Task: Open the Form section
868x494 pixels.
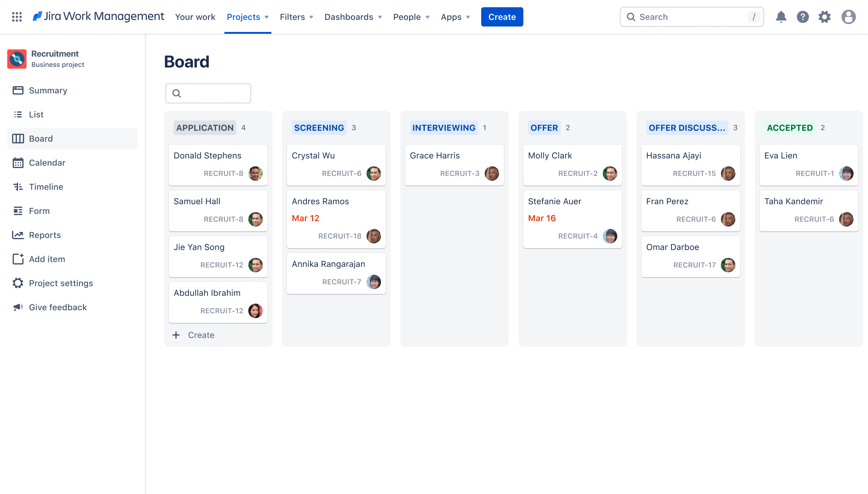Action: [x=39, y=210]
